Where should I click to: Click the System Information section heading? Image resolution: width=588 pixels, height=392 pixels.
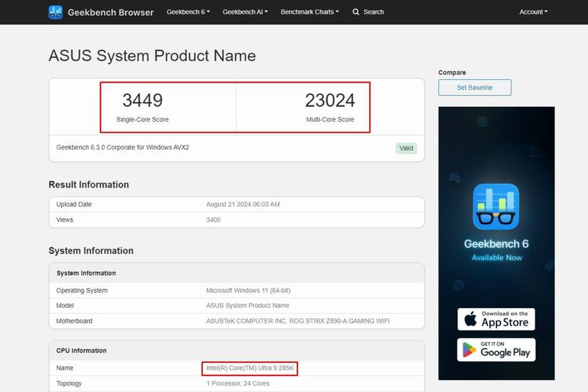[x=91, y=251]
